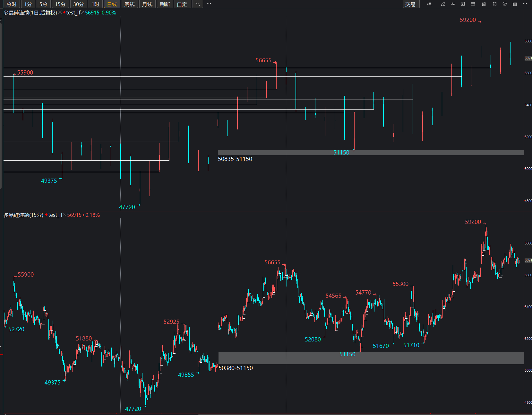Remove test_if indicator from 15-minute chart
This screenshot has width=532, height=415.
65,215
